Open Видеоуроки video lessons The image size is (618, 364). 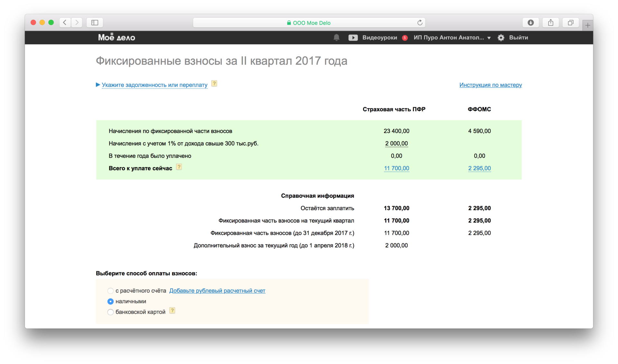pyautogui.click(x=380, y=38)
